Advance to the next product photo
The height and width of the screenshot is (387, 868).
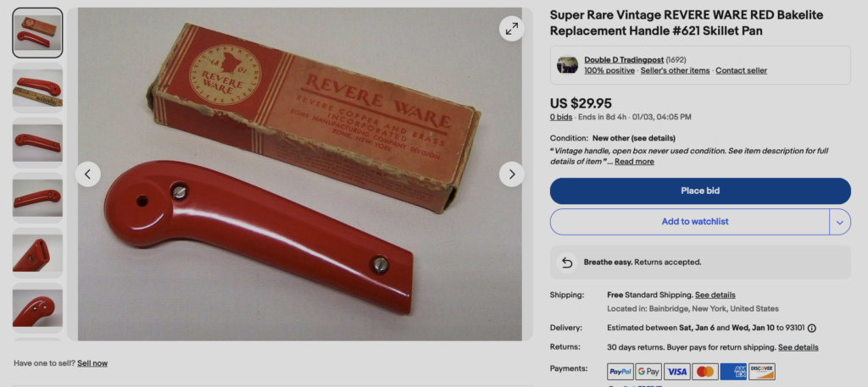point(511,174)
